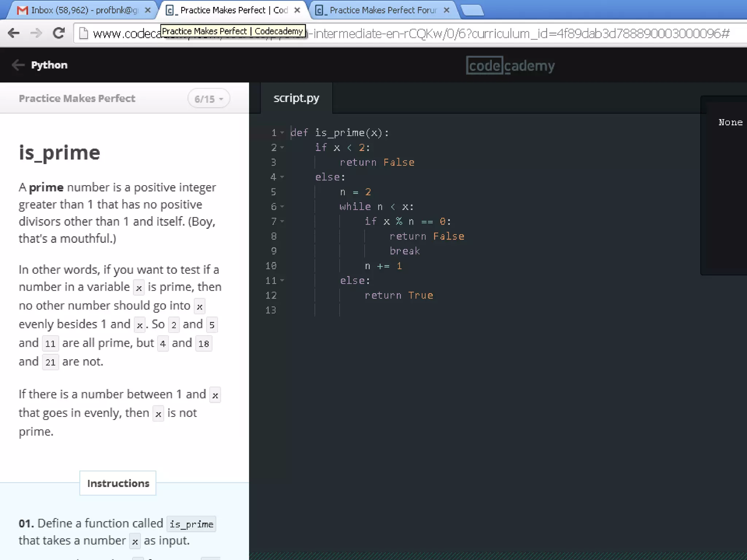
Task: Collapse the if x % n fold arrow on line 7
Action: [x=282, y=222]
